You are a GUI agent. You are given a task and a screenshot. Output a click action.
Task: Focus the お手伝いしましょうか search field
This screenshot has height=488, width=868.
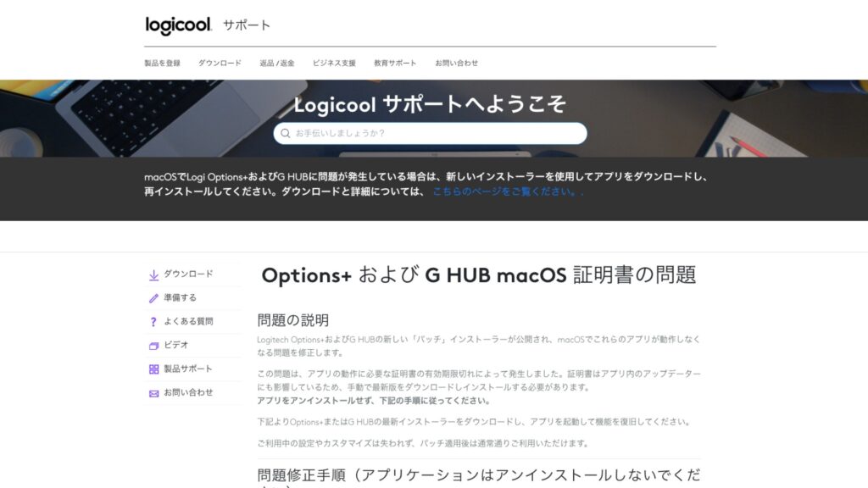coord(437,134)
